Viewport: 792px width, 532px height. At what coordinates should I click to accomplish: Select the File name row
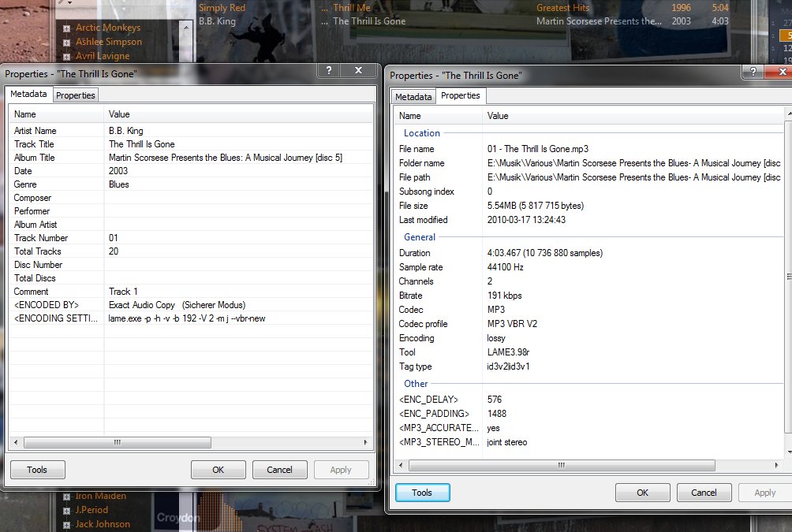pos(589,149)
